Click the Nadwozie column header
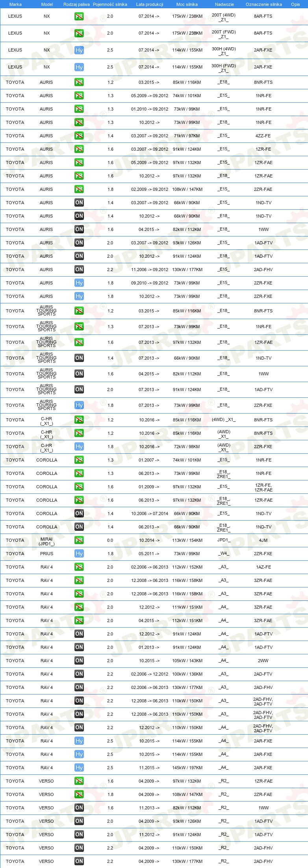The width and height of the screenshot is (308, 868). pos(225,4)
